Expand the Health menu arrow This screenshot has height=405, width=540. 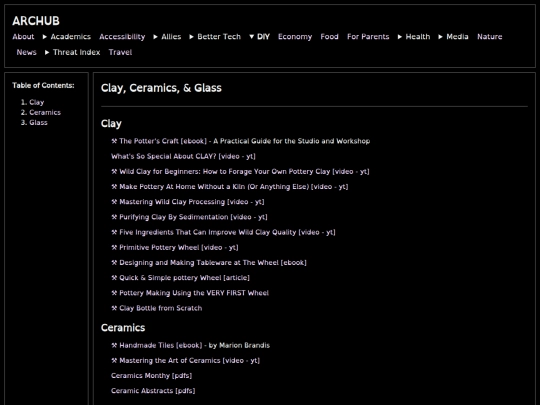tap(399, 37)
